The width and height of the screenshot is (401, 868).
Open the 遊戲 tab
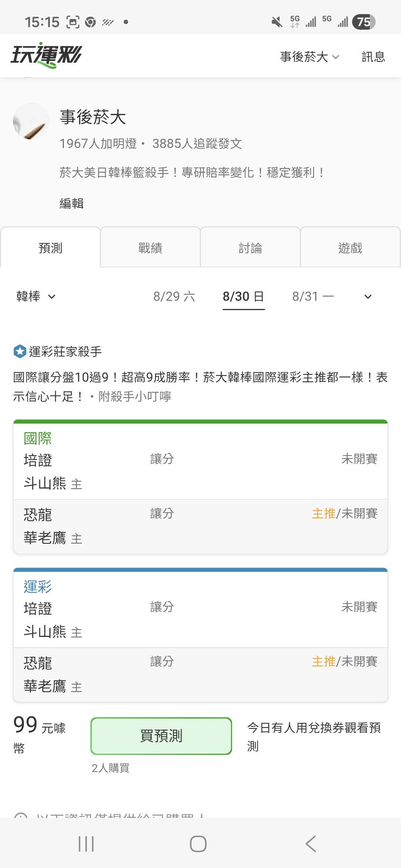click(350, 247)
